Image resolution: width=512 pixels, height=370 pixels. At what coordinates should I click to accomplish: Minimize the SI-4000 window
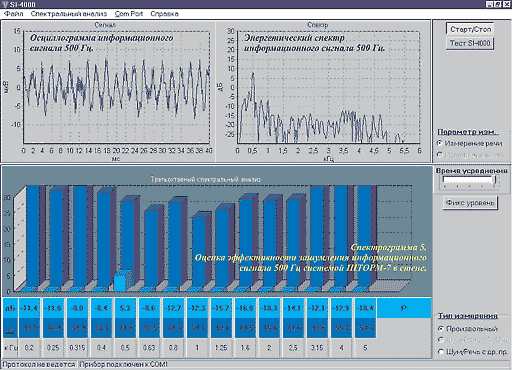pyautogui.click(x=489, y=4)
